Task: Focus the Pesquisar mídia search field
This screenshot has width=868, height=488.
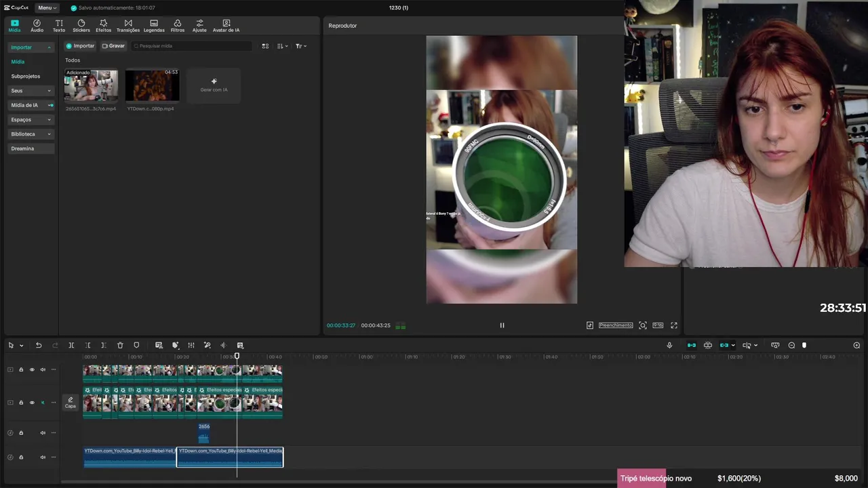Action: click(x=191, y=46)
